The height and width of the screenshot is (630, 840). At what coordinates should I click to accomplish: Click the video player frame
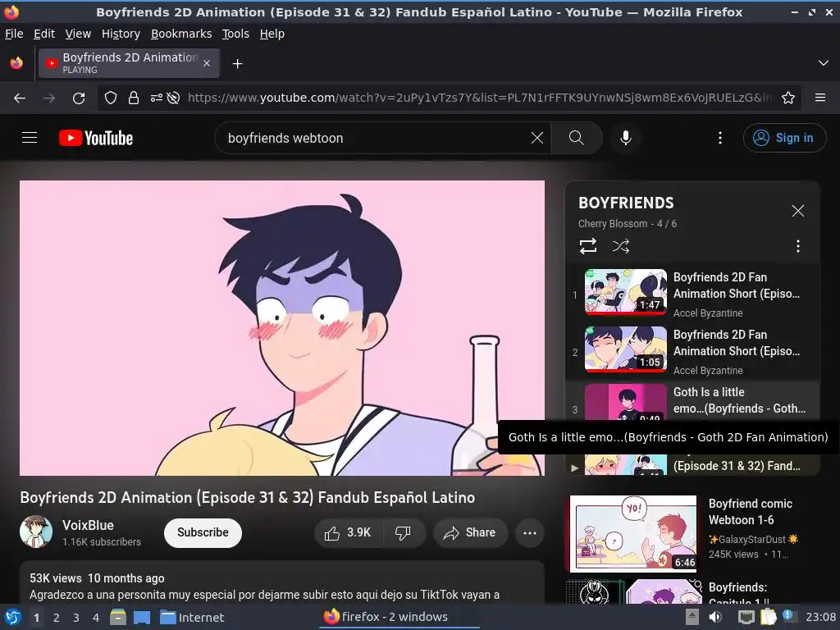282,328
